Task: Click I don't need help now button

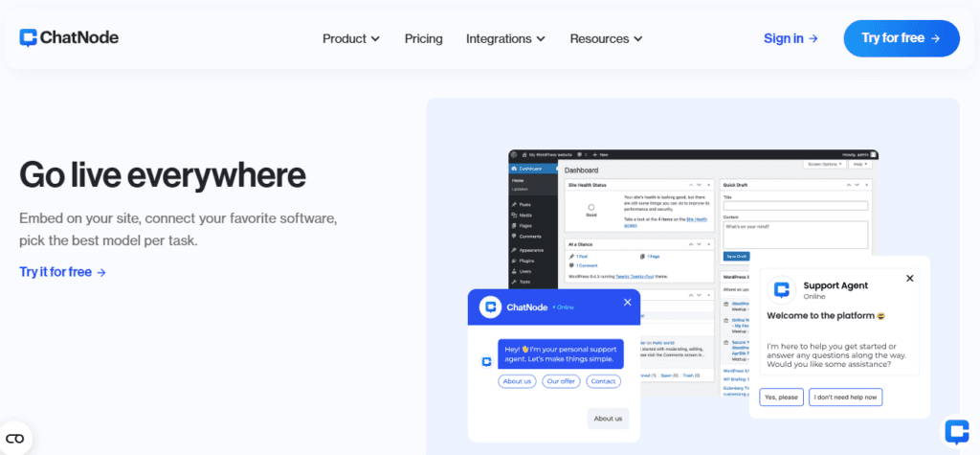Action: point(846,397)
